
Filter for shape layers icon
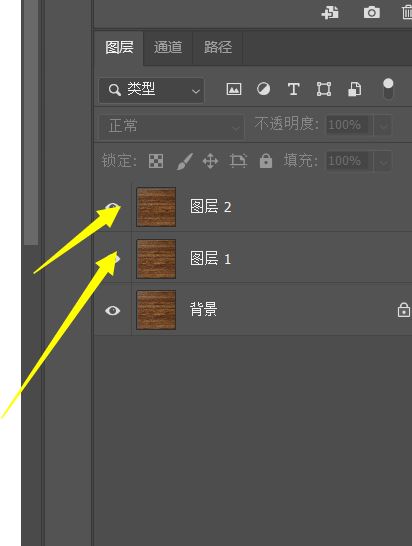click(324, 89)
